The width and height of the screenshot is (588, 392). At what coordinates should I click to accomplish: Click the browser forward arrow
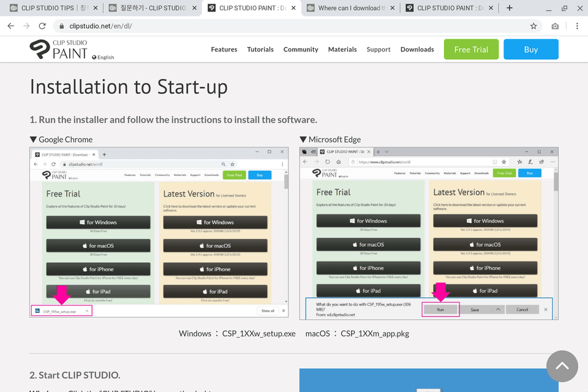coord(26,26)
